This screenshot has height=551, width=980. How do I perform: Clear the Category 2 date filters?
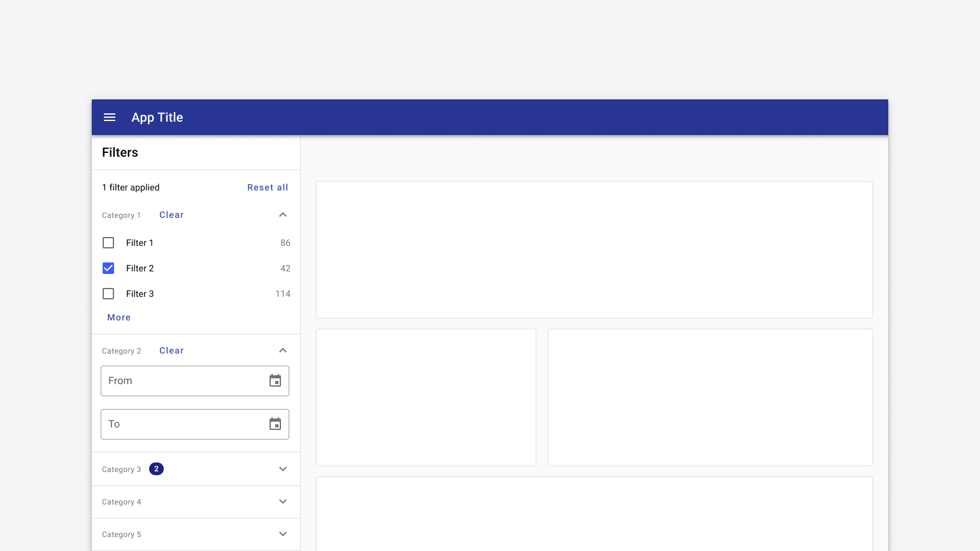point(171,350)
